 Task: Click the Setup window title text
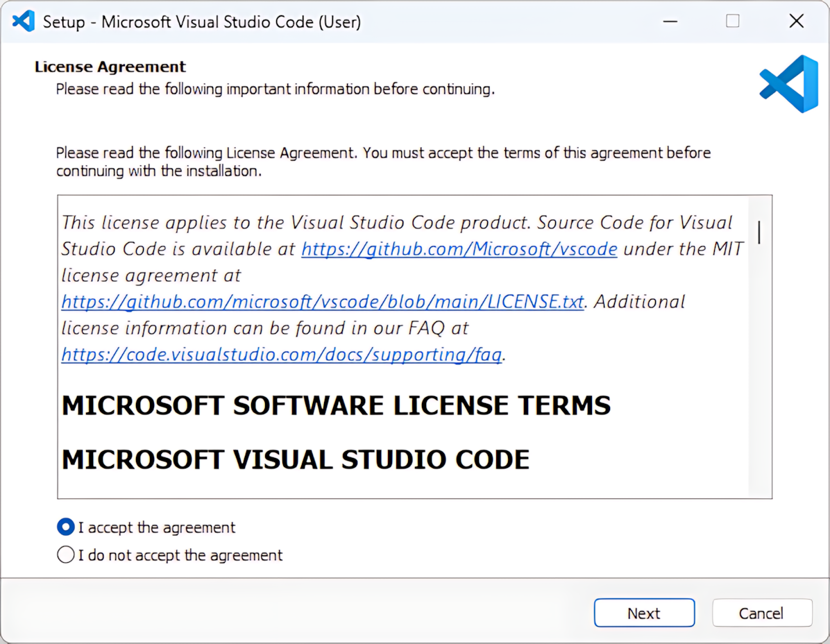tap(201, 22)
